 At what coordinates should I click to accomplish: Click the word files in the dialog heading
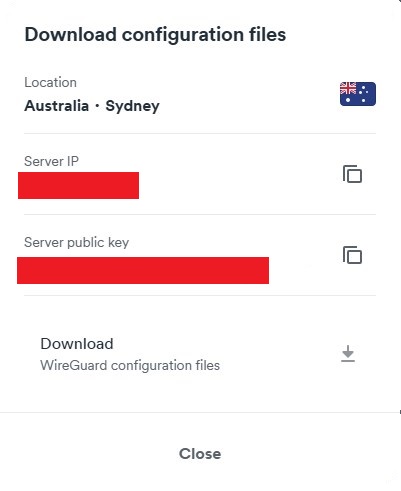click(268, 34)
